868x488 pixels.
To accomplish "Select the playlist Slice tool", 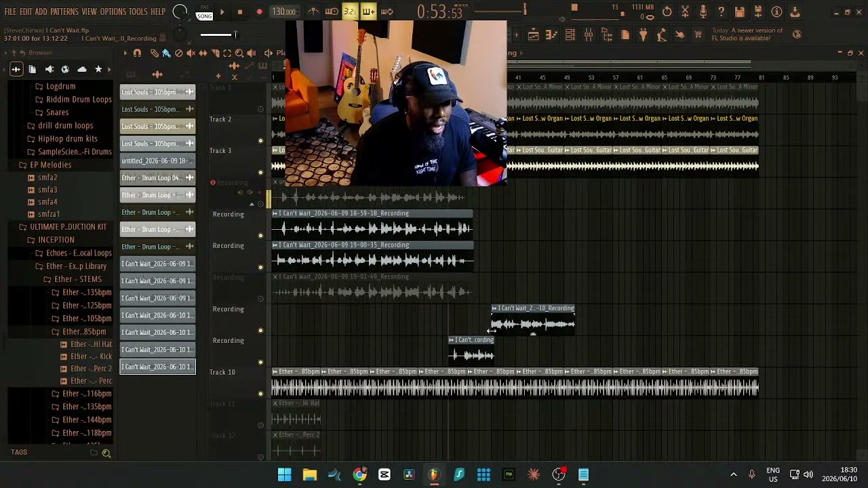I will click(x=215, y=53).
